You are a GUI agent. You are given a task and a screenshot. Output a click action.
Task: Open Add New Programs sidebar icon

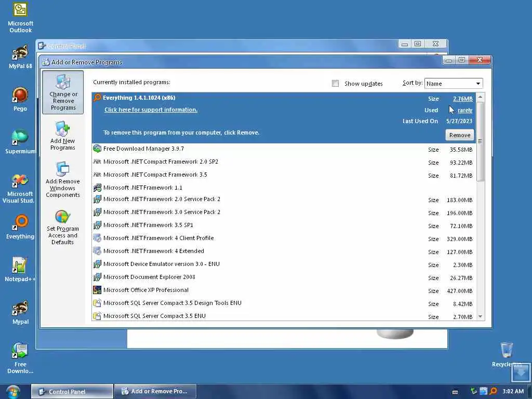tap(63, 136)
